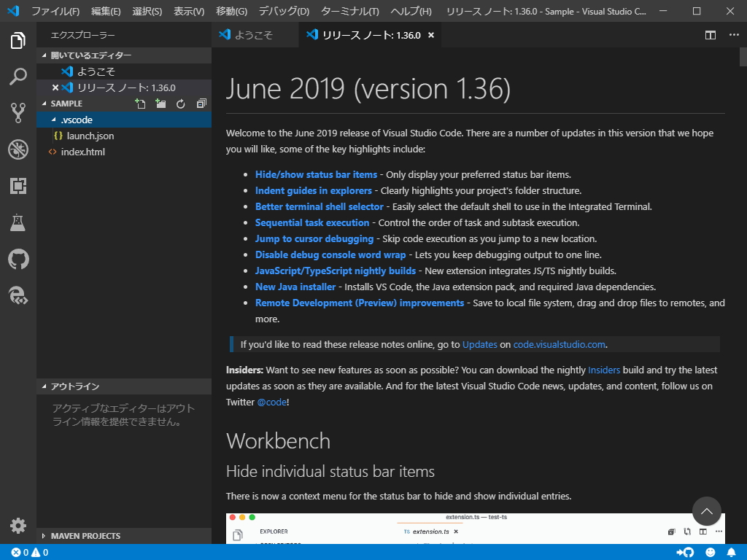Open the GitHub view in the sidebar
This screenshot has height=560, width=747.
tap(18, 259)
